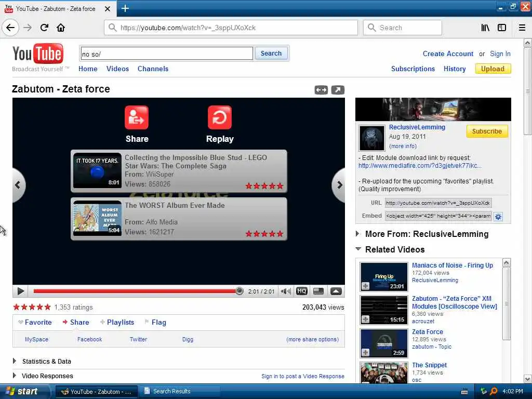This screenshot has width=532, height=399.
Task: Open video in pop-out window icon
Action: click(338, 90)
